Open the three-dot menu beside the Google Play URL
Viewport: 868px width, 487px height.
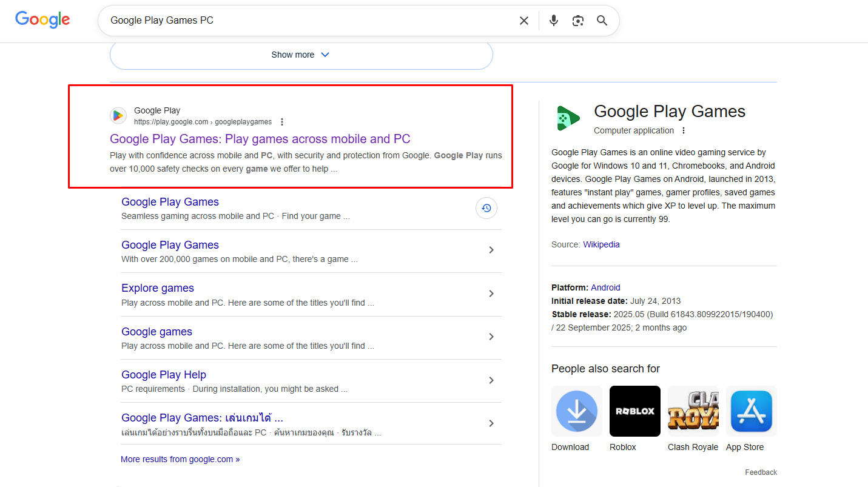point(282,121)
